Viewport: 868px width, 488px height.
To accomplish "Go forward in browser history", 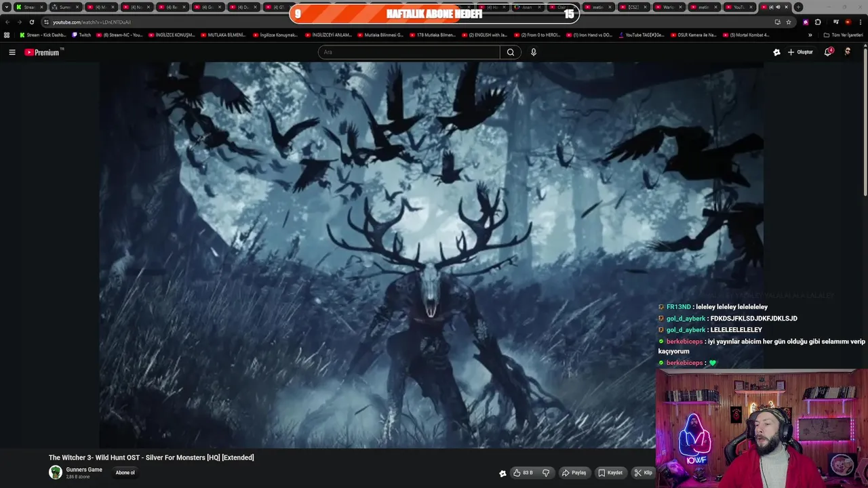I will click(19, 22).
